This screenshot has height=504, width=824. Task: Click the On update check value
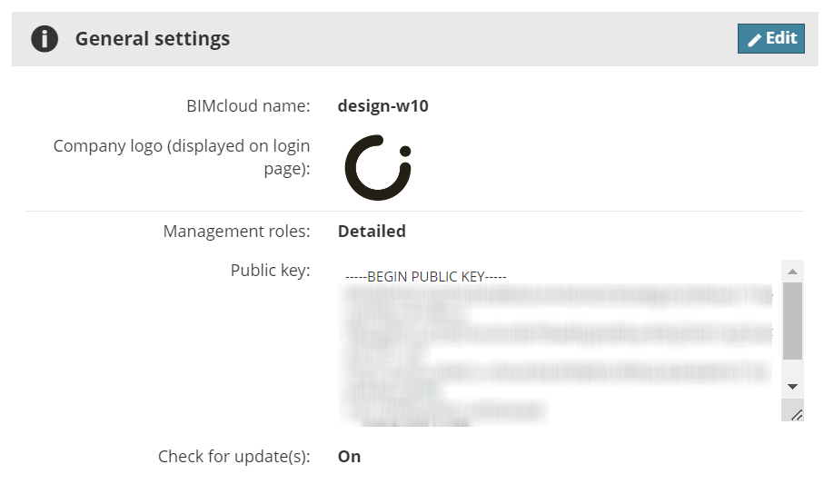click(x=349, y=456)
